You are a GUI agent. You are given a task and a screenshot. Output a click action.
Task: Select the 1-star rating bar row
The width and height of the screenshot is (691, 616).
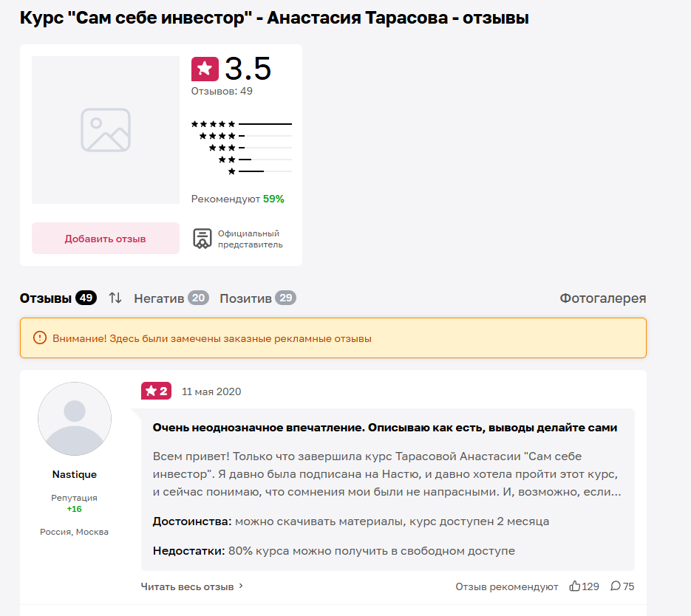(x=240, y=171)
